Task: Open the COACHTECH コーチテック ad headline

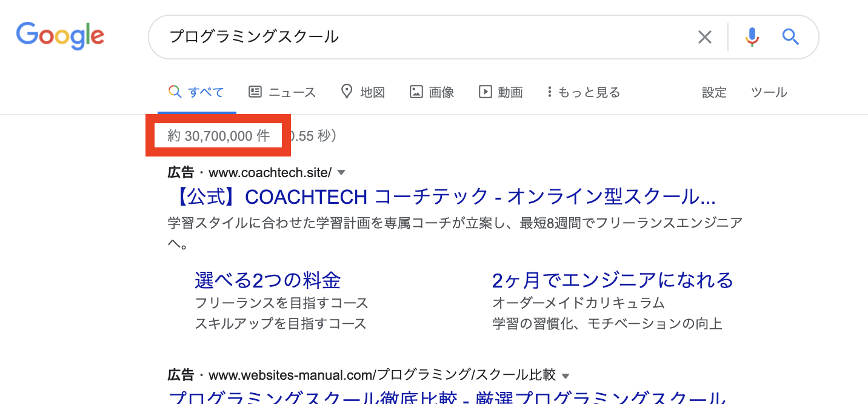Action: click(x=441, y=197)
